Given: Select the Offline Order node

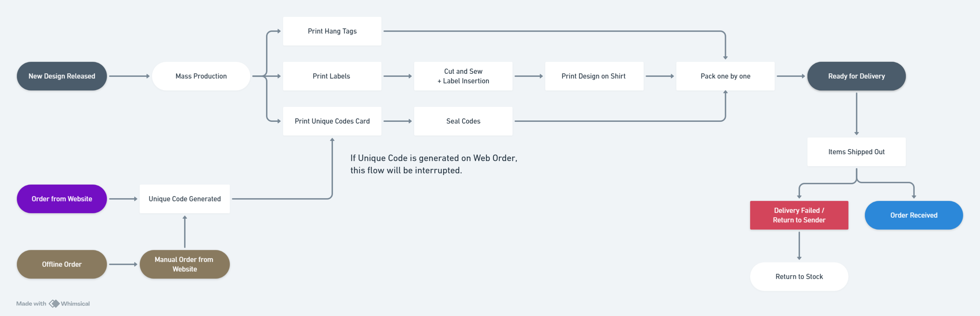Looking at the screenshot, I should pos(61,264).
